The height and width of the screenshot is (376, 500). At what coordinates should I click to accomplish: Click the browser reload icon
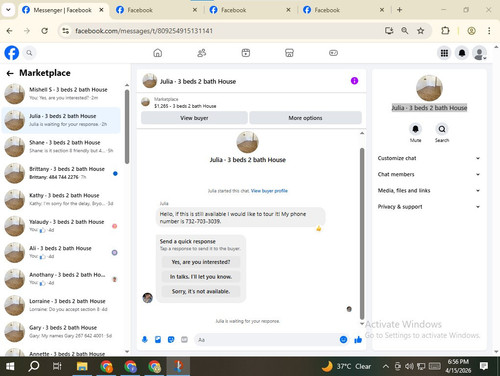44,31
